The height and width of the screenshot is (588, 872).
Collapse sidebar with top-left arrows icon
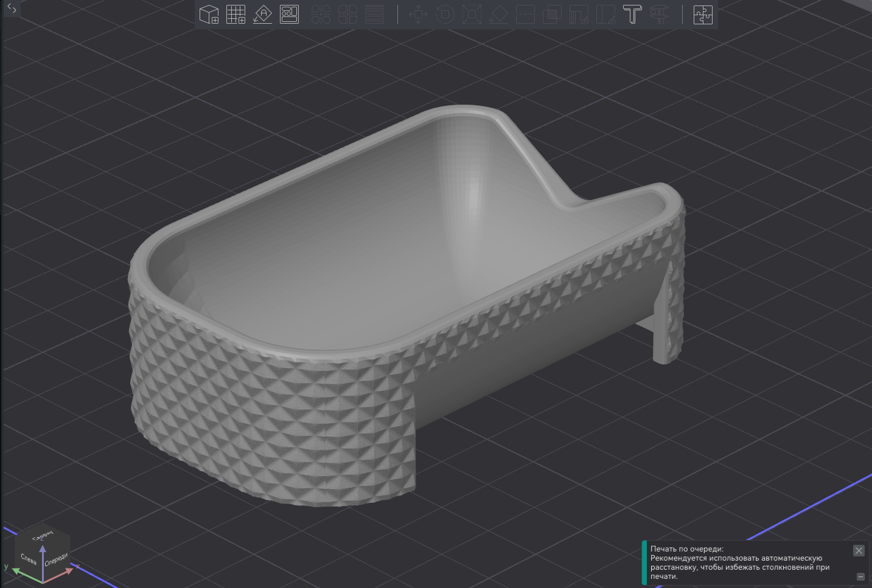click(12, 9)
